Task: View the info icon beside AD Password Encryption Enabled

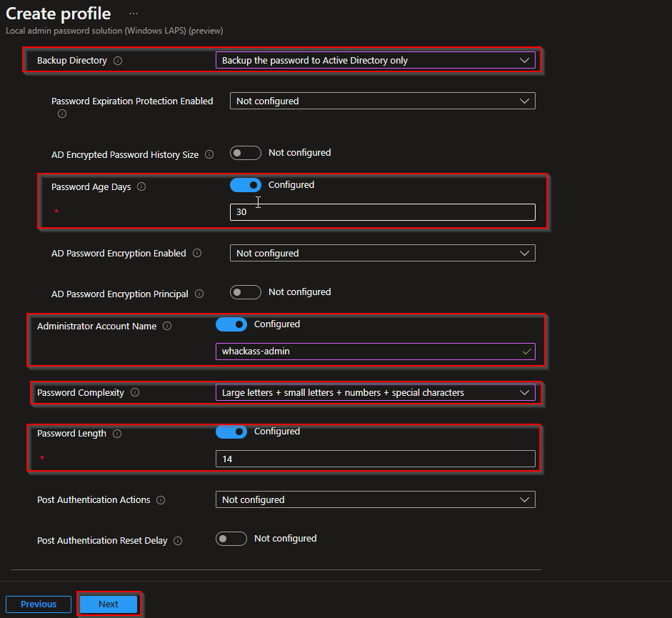Action: point(197,252)
